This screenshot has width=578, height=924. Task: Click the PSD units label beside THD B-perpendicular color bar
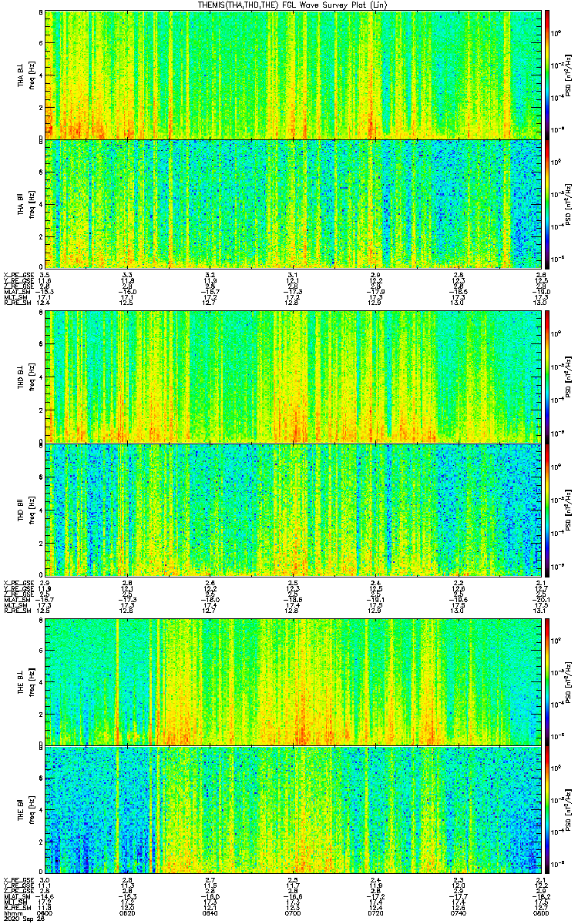569,377
